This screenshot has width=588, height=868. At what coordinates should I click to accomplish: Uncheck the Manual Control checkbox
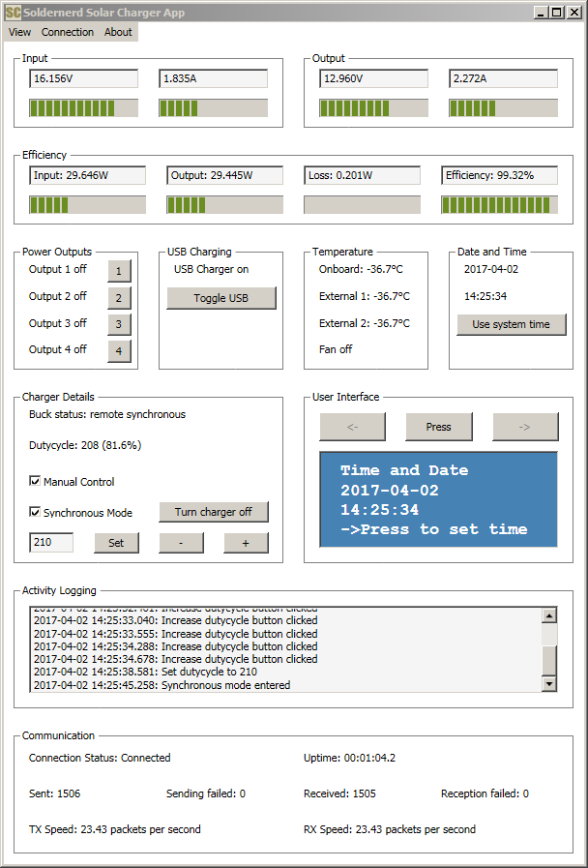[36, 482]
